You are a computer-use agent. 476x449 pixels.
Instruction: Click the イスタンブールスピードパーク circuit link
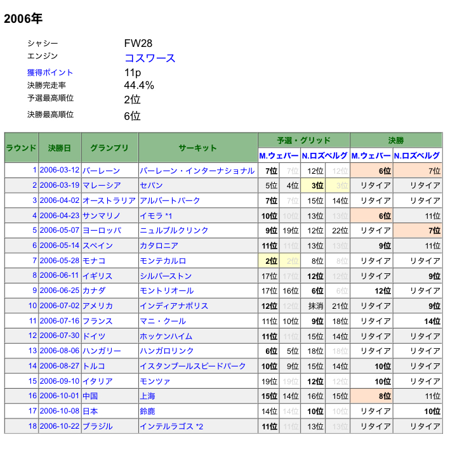tap(192, 366)
